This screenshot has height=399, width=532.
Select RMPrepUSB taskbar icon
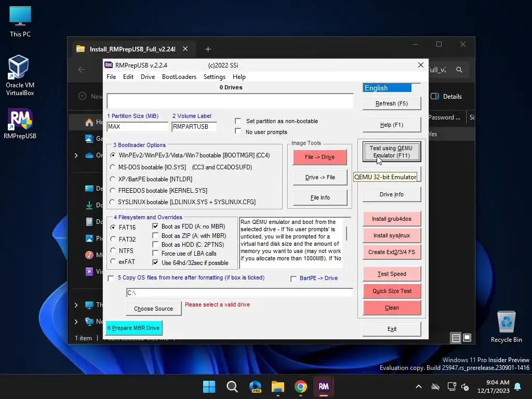pos(323,387)
